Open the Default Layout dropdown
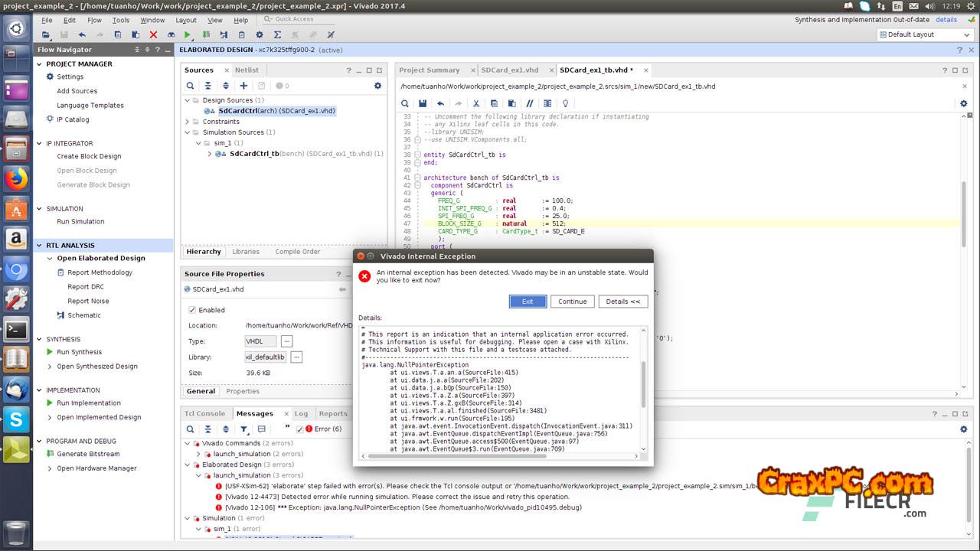This screenshot has width=980, height=551. point(925,34)
